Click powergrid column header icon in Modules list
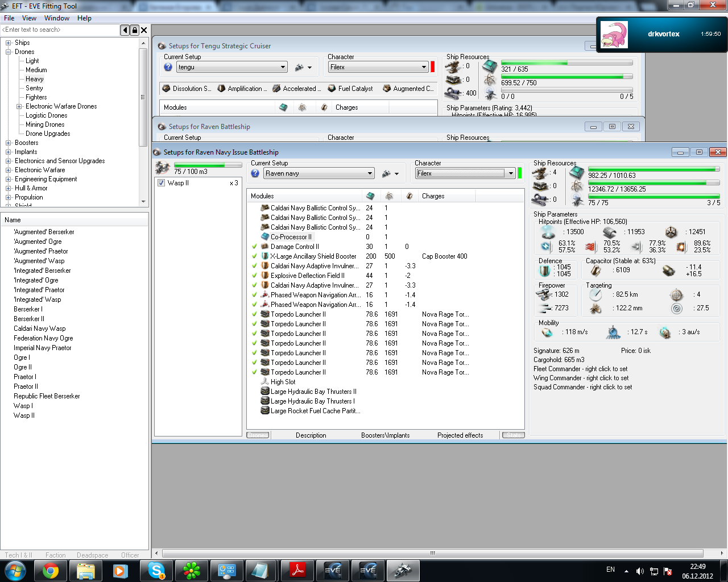The height and width of the screenshot is (582, 728). [x=390, y=196]
